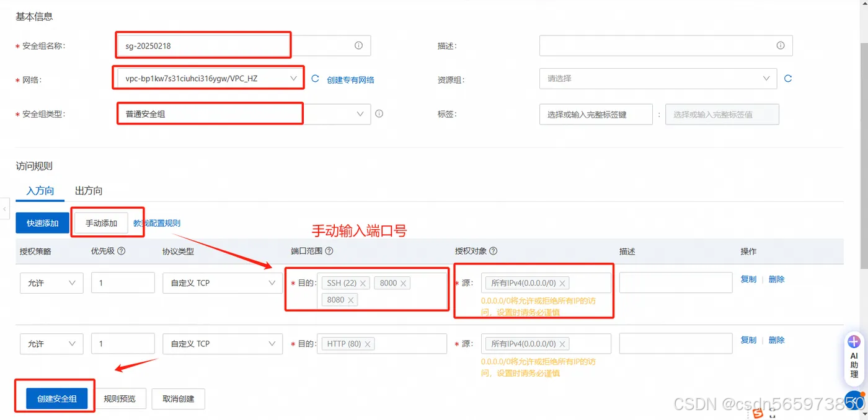Open 授权策略 dropdown in HTTP rule row

(51, 344)
